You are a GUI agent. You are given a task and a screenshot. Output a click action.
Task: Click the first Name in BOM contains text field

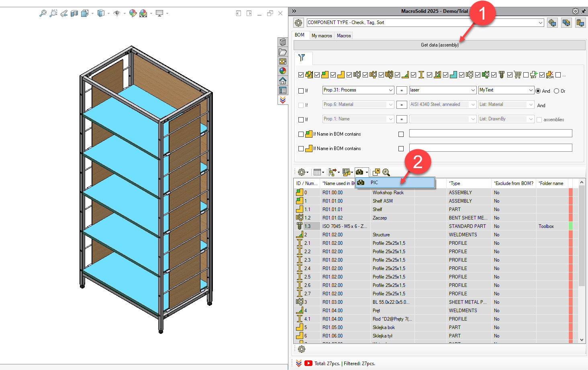[490, 133]
